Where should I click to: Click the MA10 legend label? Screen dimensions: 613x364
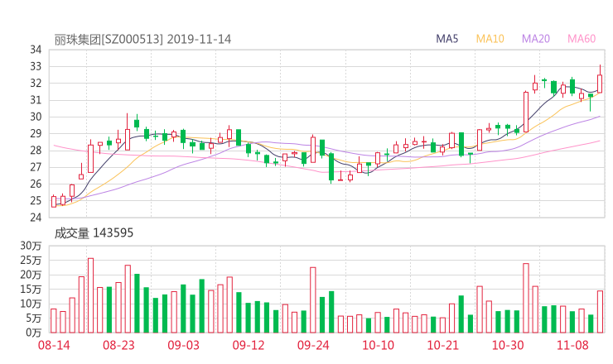tap(490, 39)
